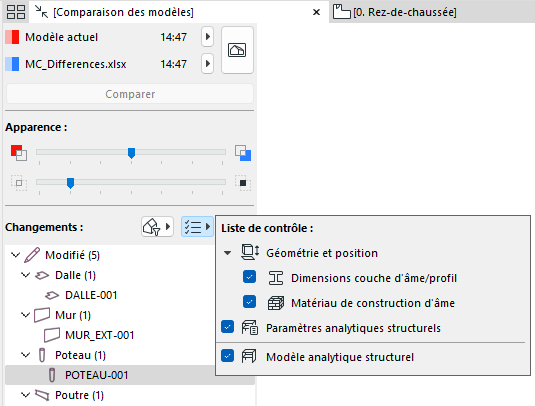Open the checklist dropdown button
Screen dimensions: 535x406
[x=197, y=227]
